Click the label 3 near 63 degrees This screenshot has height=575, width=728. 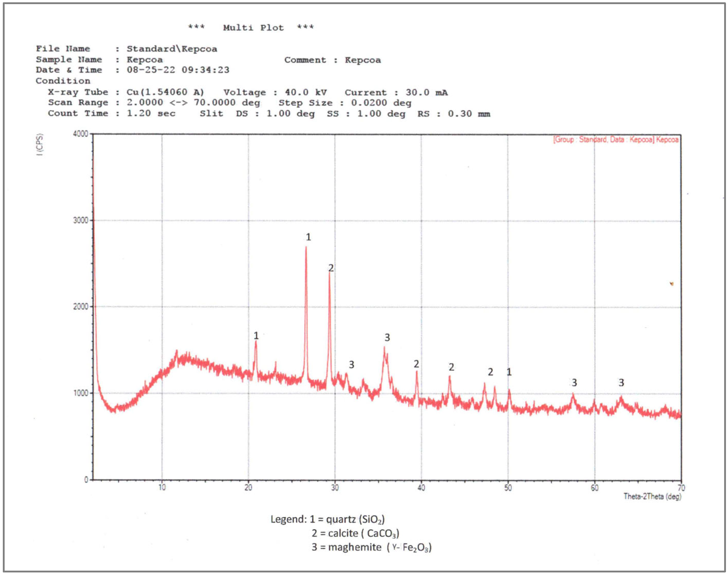point(621,382)
